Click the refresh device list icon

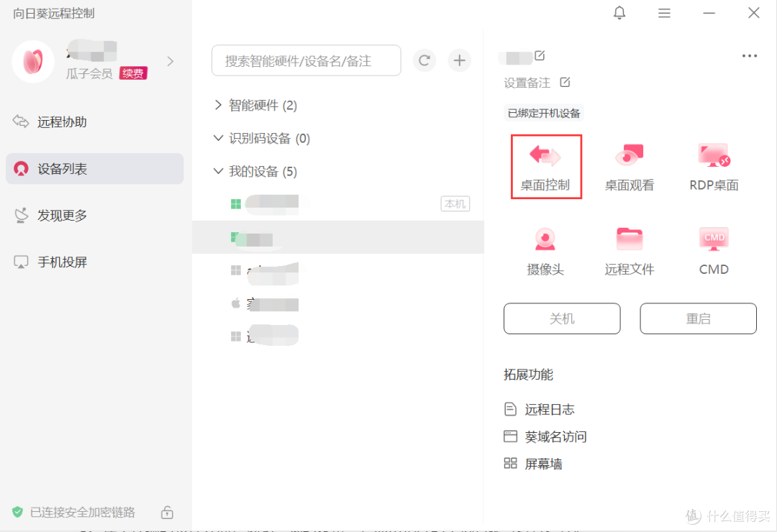click(x=424, y=60)
